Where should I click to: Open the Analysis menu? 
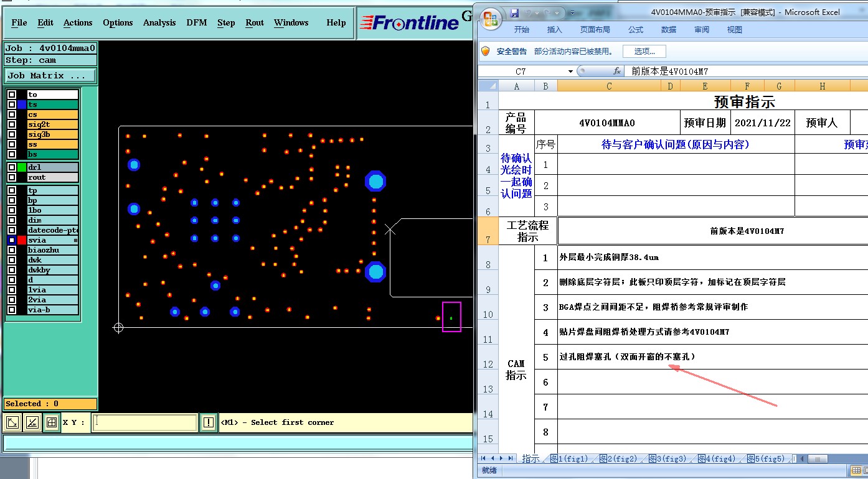[159, 23]
